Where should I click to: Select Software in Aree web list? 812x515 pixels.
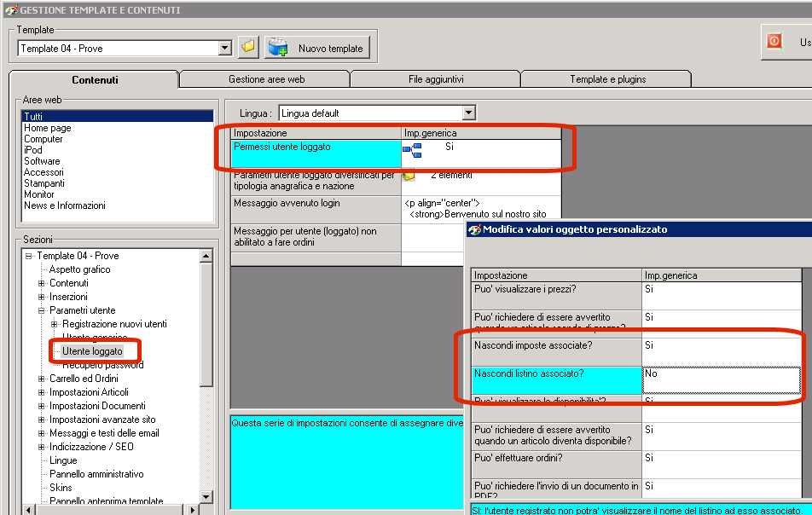pos(118,161)
